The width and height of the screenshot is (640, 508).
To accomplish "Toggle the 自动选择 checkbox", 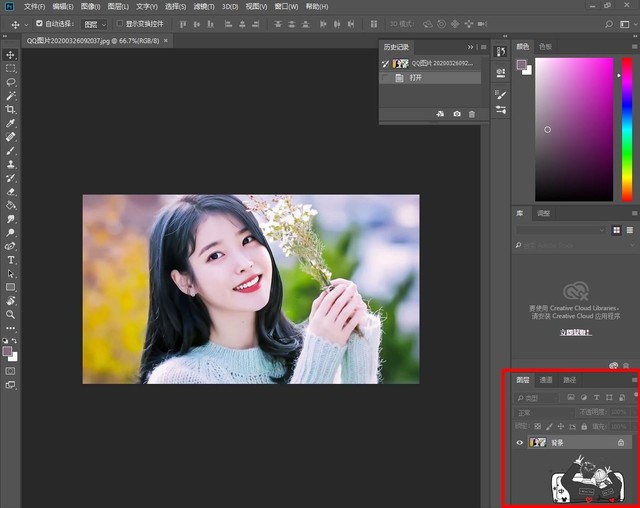I will [x=39, y=23].
